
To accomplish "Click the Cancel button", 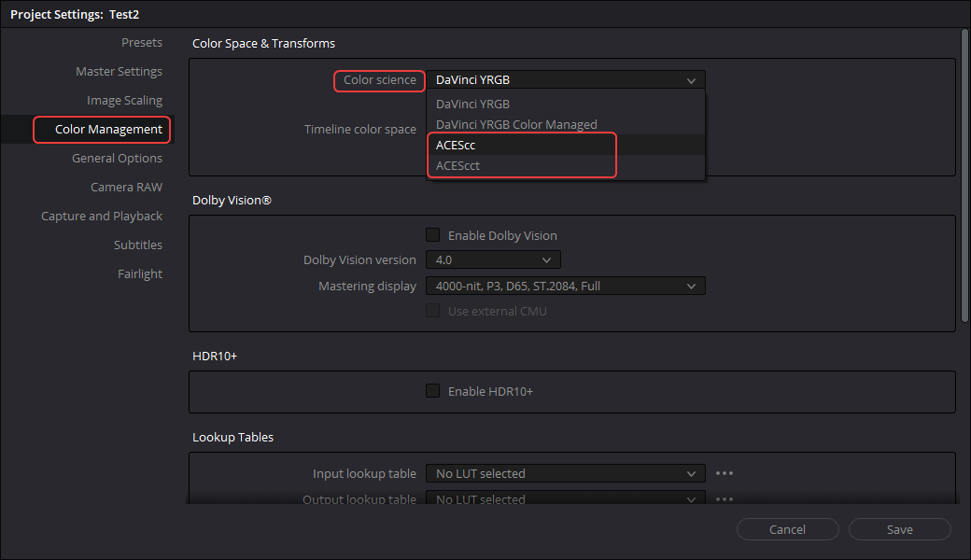I will point(787,529).
